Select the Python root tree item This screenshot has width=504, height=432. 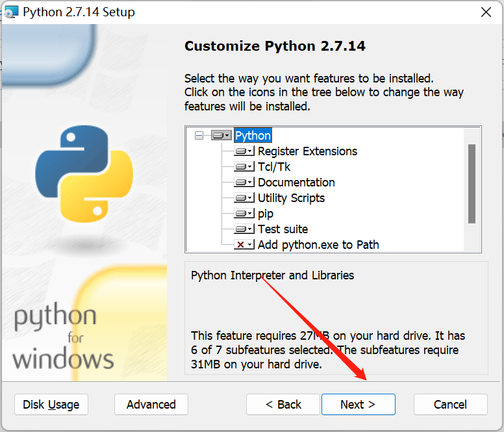tap(253, 136)
